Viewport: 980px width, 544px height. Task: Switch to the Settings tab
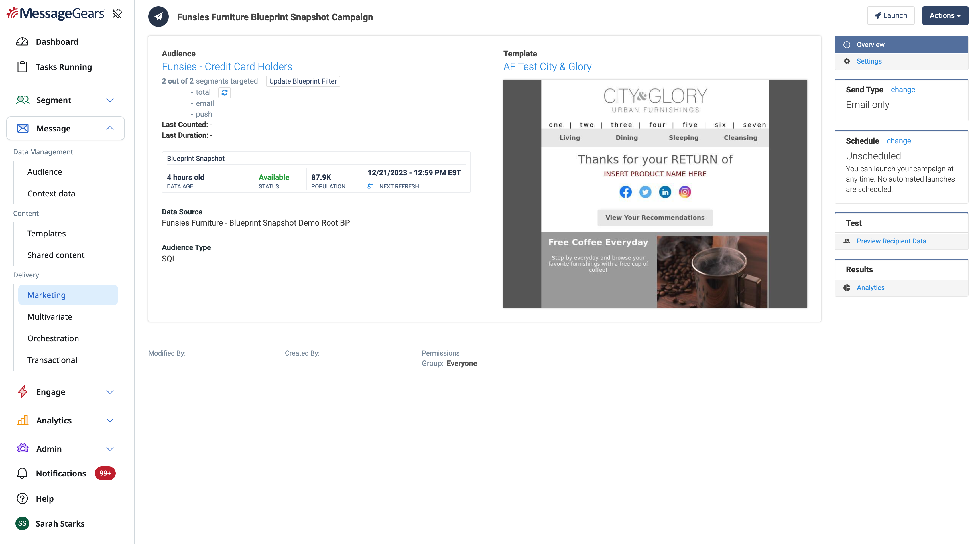902,61
